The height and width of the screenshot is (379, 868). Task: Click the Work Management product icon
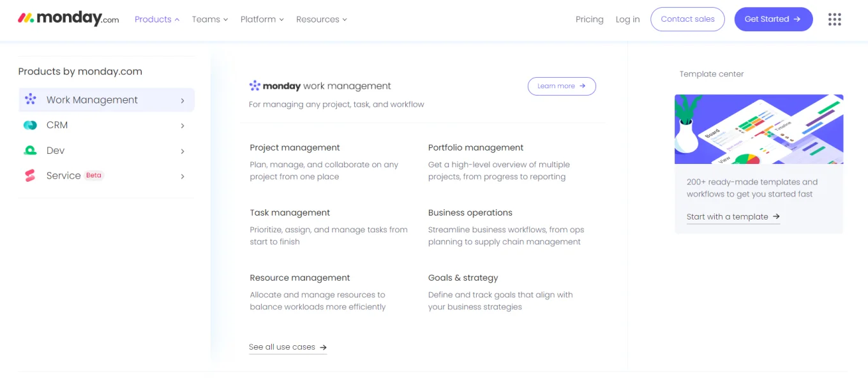pyautogui.click(x=30, y=100)
